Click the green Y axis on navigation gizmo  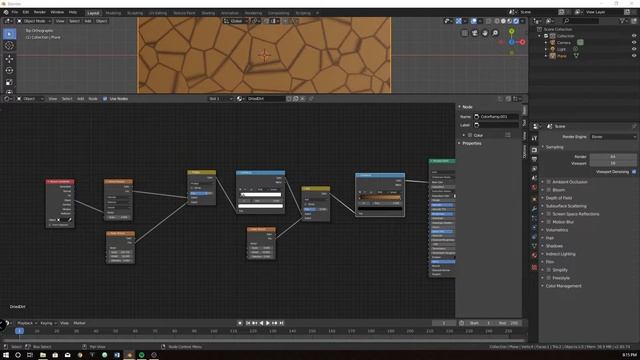coord(511,31)
